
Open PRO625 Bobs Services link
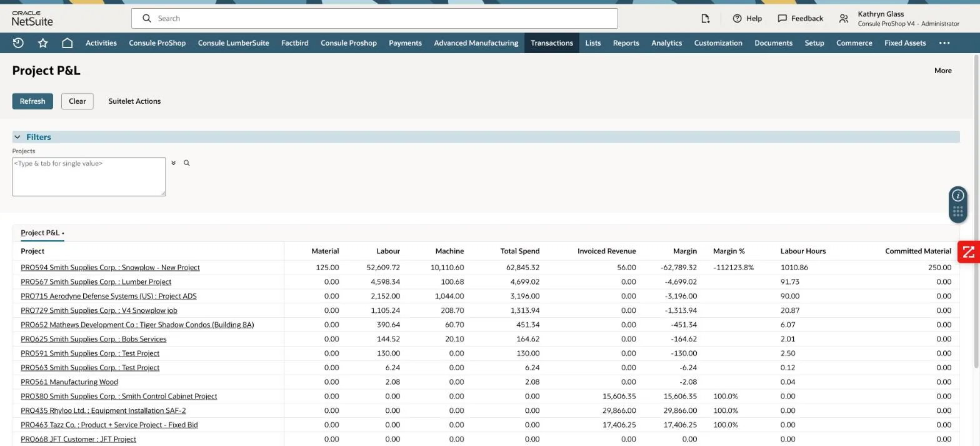[x=93, y=340]
